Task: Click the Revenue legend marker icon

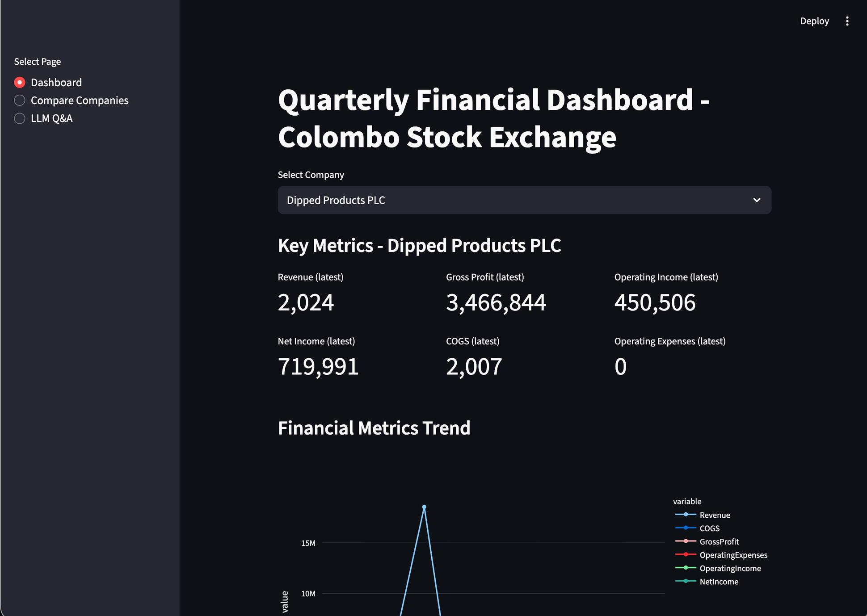Action: point(685,514)
